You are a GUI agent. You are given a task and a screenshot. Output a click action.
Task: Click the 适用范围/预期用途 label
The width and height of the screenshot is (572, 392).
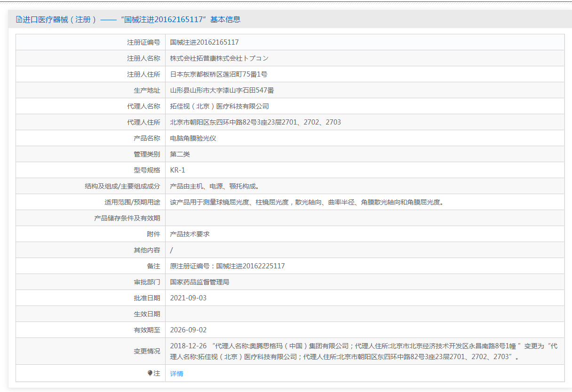(132, 202)
